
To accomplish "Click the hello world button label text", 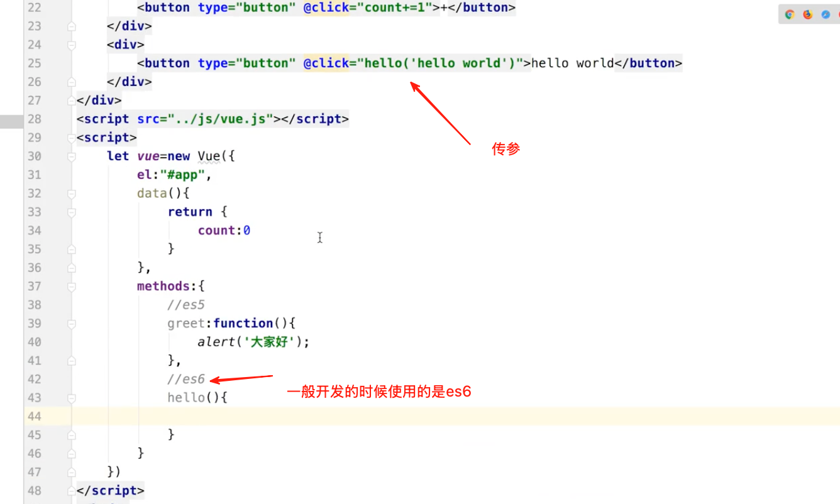I will pos(572,63).
